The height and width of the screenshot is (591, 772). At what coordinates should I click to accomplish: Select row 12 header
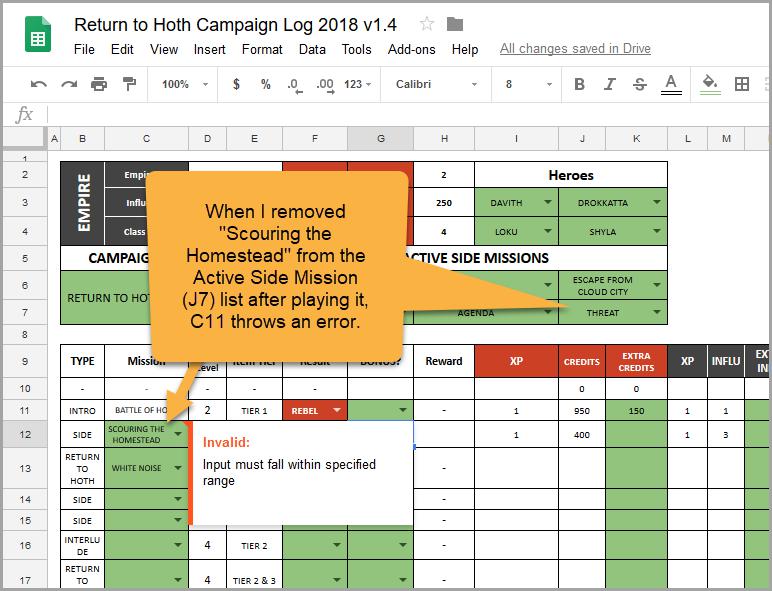tap(25, 434)
